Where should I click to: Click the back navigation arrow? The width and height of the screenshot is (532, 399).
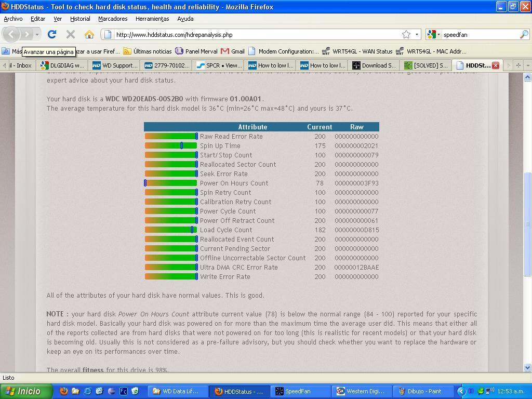click(x=11, y=35)
